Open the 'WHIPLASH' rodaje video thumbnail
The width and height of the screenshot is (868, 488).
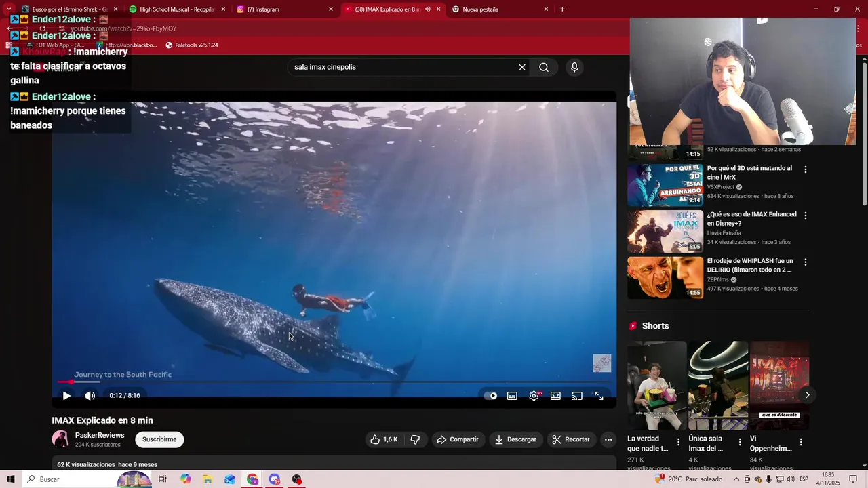pyautogui.click(x=665, y=277)
